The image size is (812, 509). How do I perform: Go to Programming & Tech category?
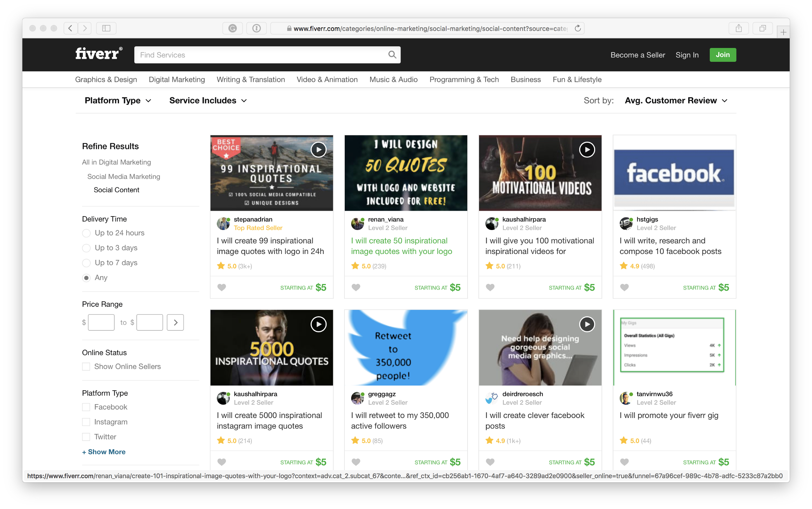[x=464, y=79]
